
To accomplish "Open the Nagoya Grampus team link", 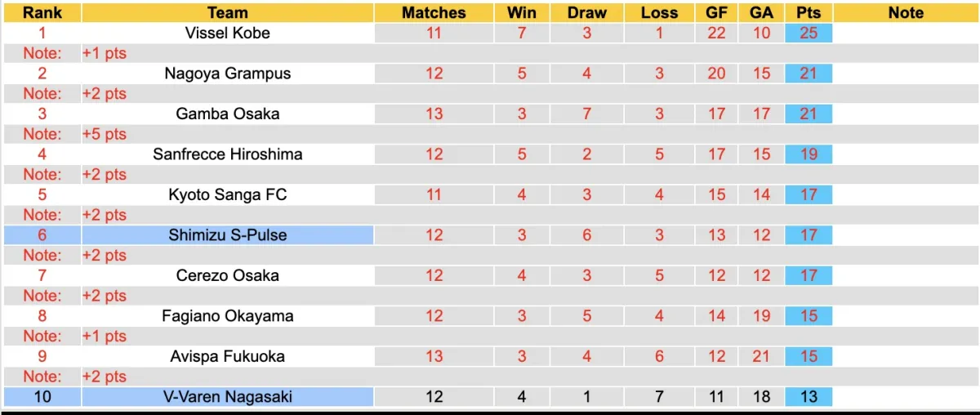I will click(228, 74).
